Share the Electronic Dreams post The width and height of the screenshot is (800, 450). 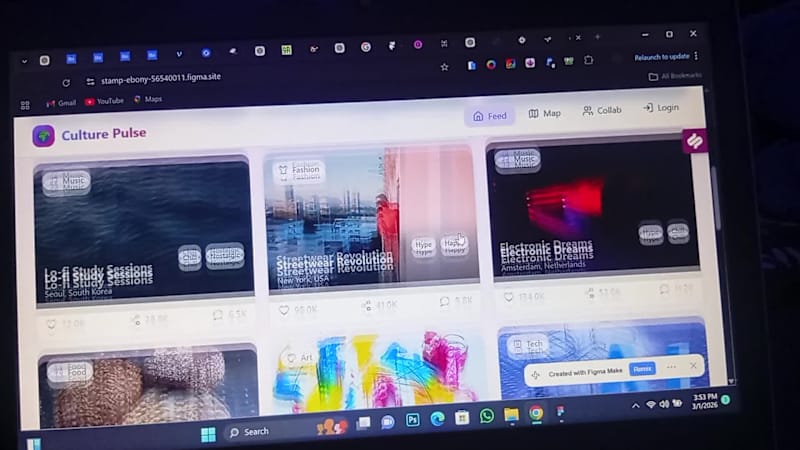click(590, 293)
